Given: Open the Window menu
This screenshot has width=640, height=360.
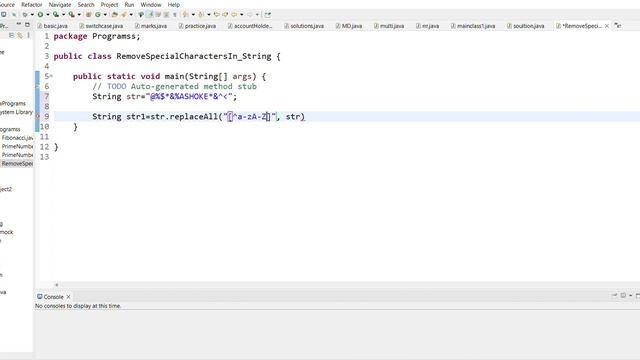Looking at the screenshot, I should pos(151,4).
